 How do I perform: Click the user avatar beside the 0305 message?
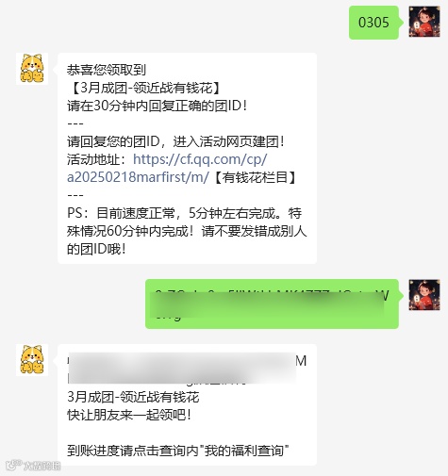pyautogui.click(x=424, y=22)
